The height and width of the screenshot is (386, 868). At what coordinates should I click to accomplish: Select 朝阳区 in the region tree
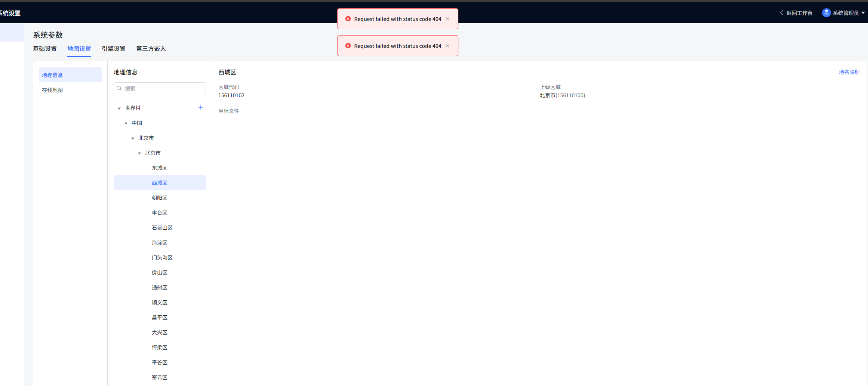160,198
